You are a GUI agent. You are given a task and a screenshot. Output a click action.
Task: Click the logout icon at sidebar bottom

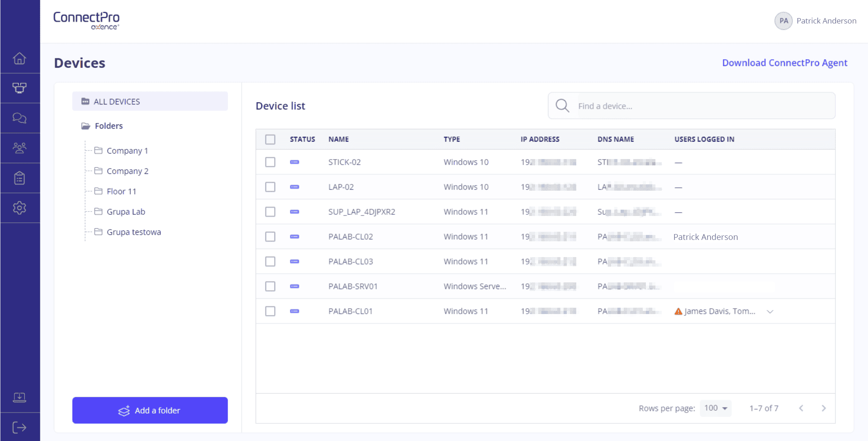(x=19, y=427)
